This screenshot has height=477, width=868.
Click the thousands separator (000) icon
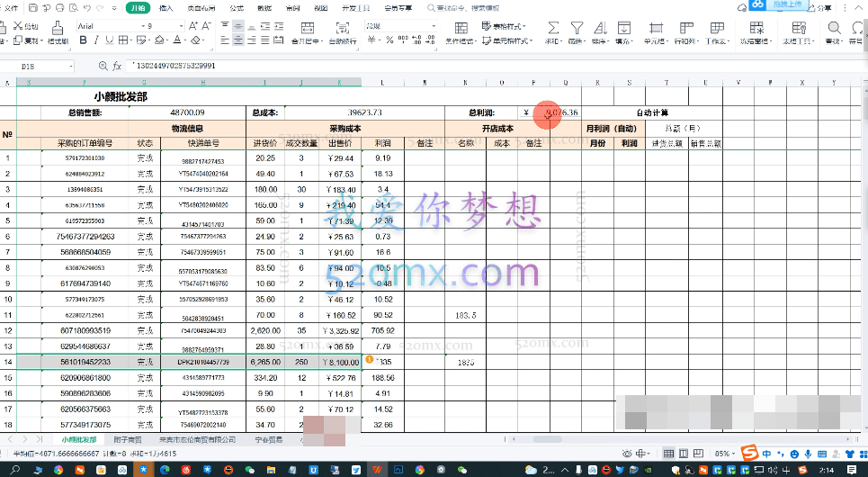[x=403, y=40]
